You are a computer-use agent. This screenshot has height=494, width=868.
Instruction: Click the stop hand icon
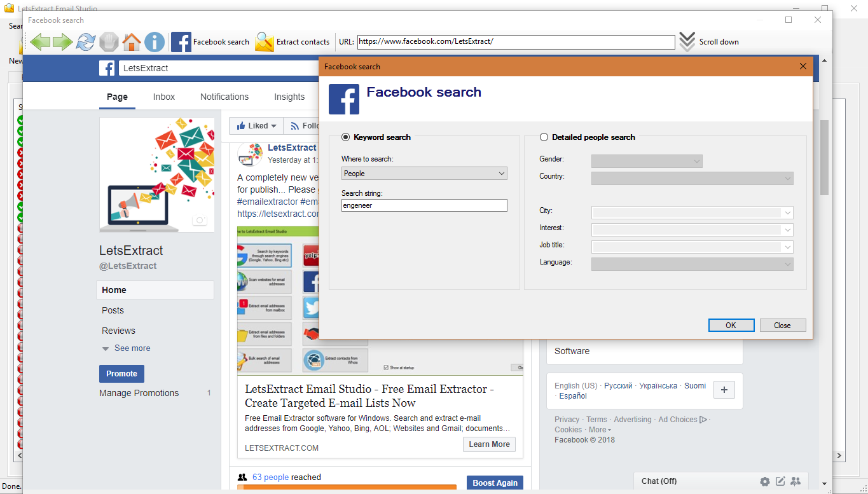[109, 42]
